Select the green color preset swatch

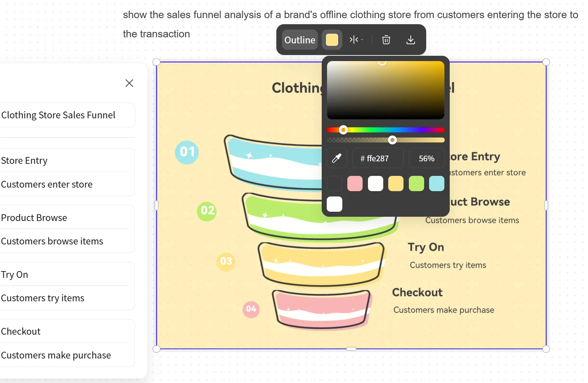[x=416, y=184]
